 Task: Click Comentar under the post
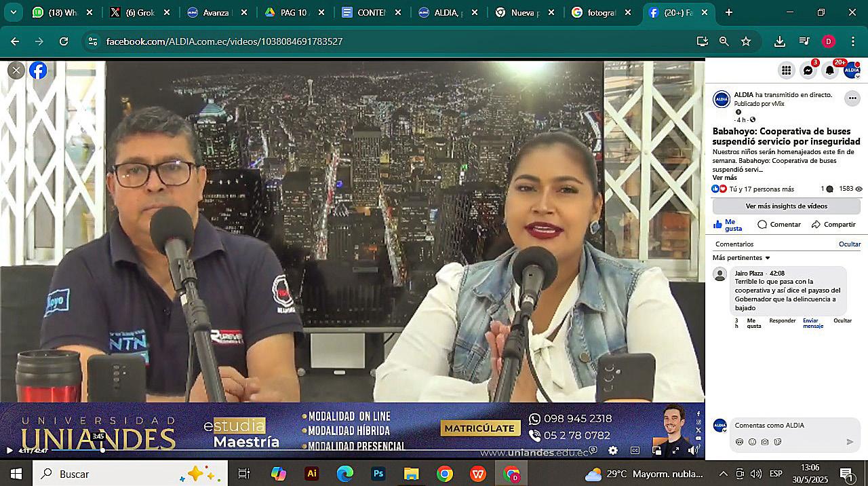tap(779, 225)
